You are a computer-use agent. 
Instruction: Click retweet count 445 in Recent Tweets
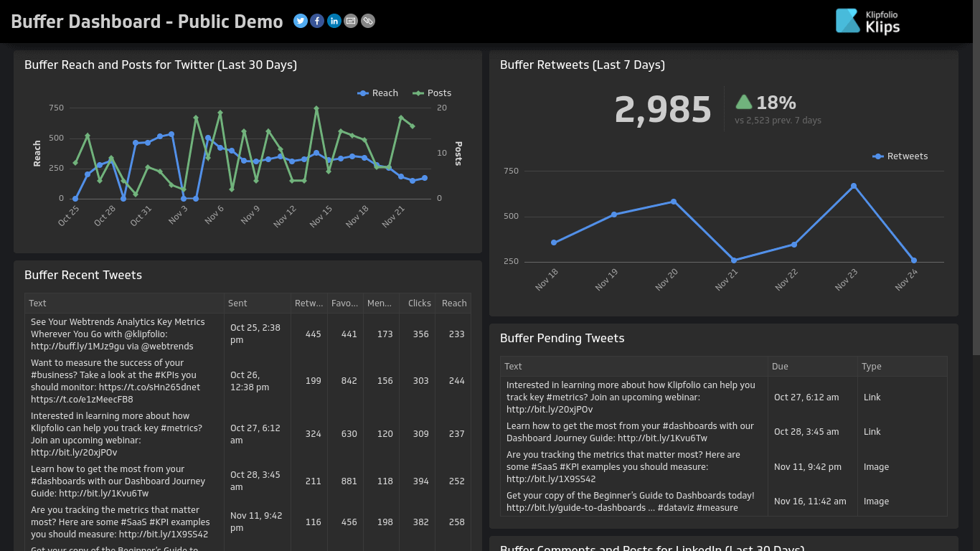click(314, 334)
